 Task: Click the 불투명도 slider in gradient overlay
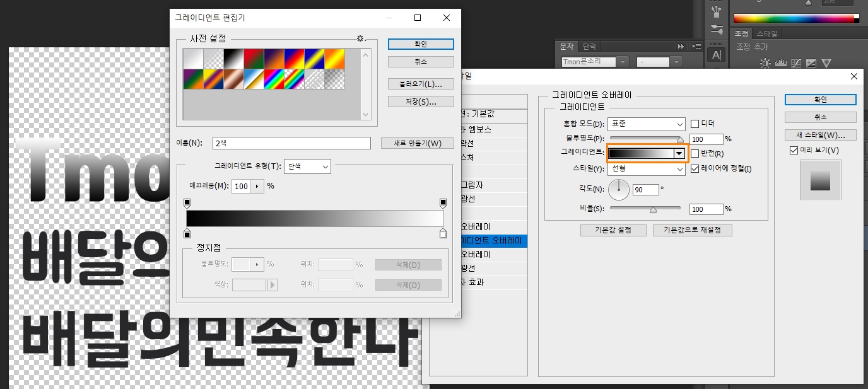(x=646, y=139)
